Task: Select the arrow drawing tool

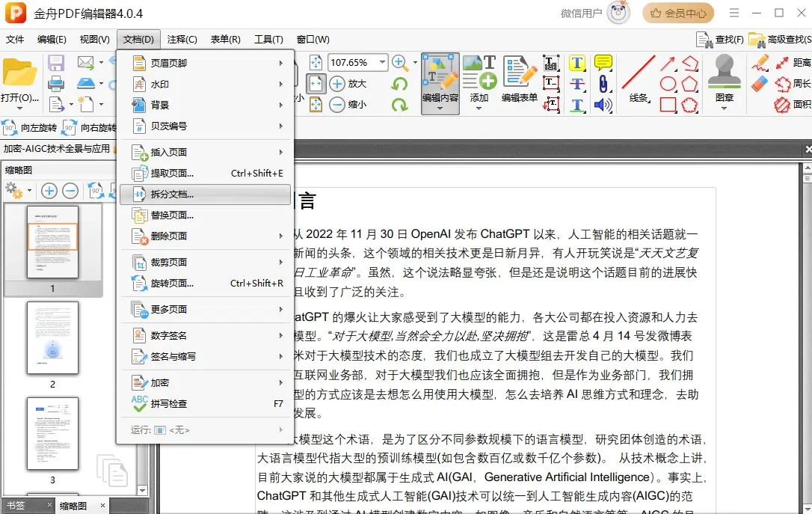Action: (668, 63)
